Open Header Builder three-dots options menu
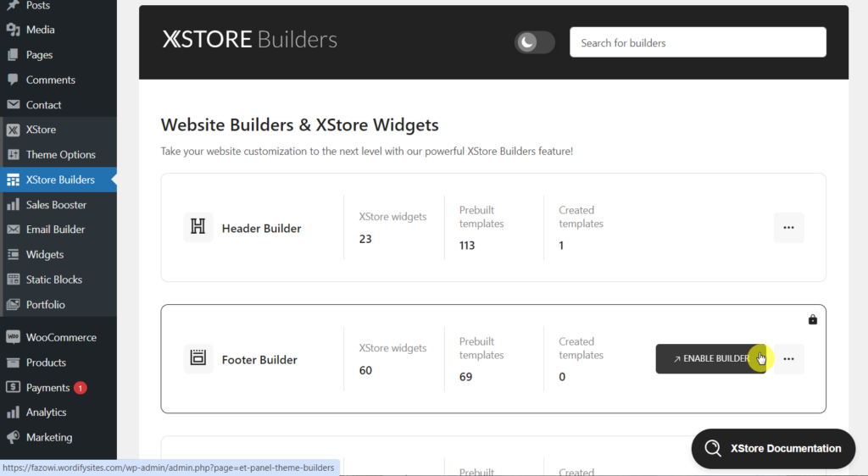This screenshot has width=868, height=476. click(x=789, y=227)
